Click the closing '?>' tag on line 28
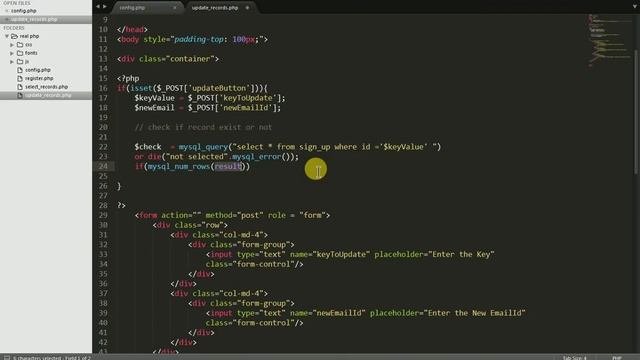 (122, 205)
